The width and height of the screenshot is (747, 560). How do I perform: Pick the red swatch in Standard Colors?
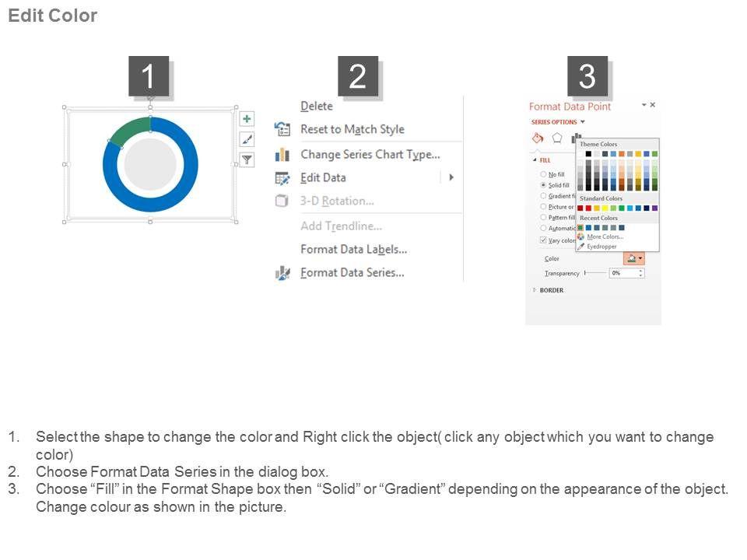[x=589, y=208]
